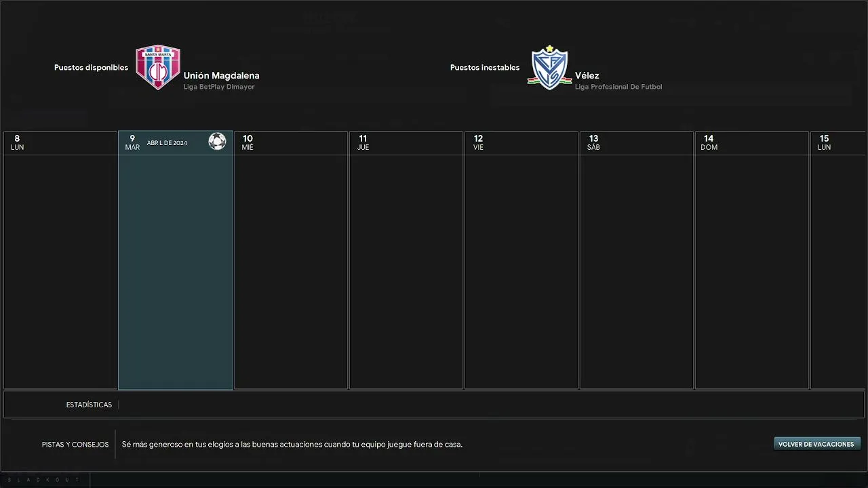Click Liga Profesional De Futbol text

618,87
